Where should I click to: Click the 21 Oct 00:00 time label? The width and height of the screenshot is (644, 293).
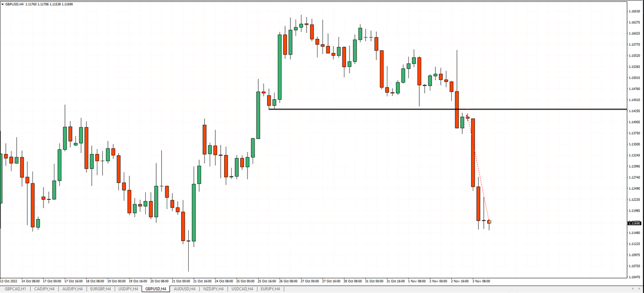tap(181, 281)
